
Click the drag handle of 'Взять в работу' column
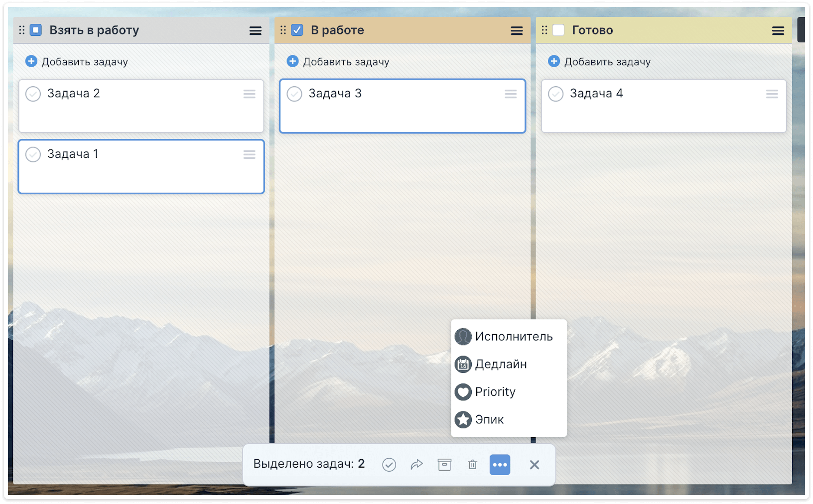(21, 30)
